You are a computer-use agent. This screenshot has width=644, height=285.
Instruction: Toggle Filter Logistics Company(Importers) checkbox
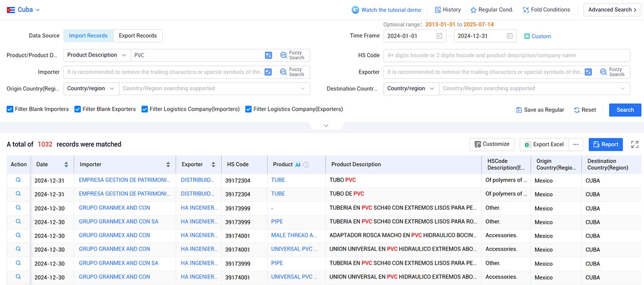145,109
